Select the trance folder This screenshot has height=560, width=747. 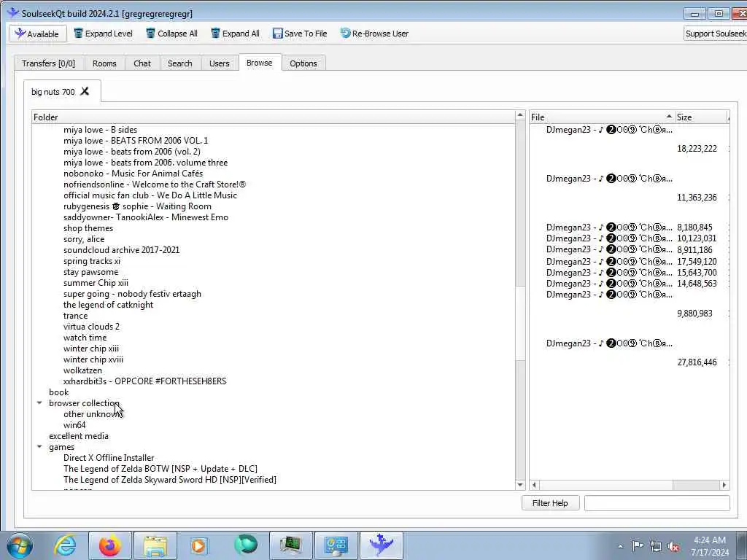pos(75,316)
